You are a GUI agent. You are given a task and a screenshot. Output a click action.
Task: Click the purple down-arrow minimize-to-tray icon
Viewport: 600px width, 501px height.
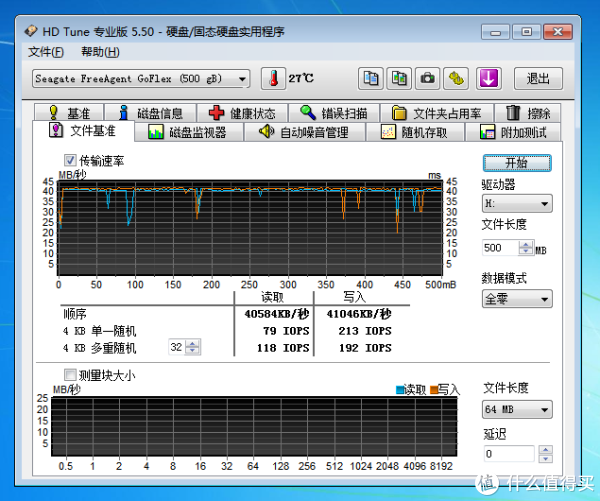(x=489, y=78)
